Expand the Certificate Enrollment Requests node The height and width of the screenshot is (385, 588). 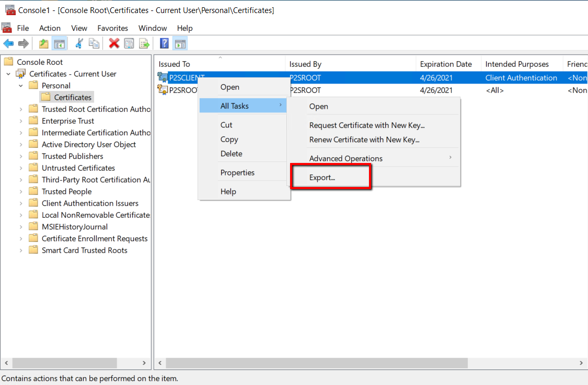pos(21,238)
